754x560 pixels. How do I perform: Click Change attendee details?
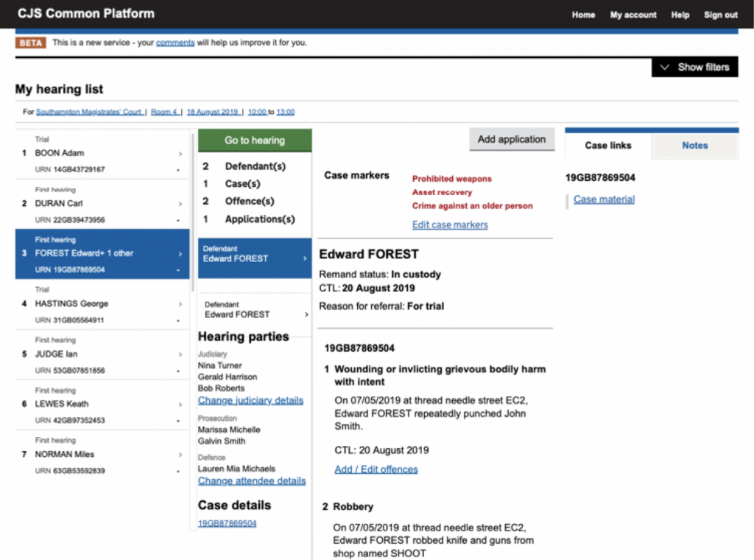click(x=252, y=481)
